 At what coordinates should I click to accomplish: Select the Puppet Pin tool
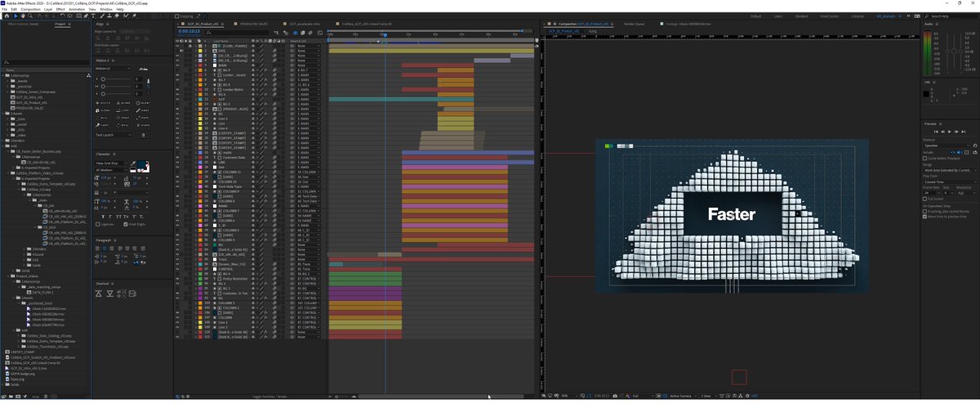point(134,16)
